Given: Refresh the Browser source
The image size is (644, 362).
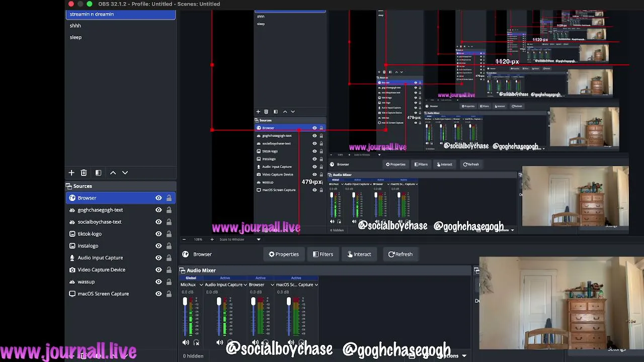Looking at the screenshot, I should click(x=400, y=254).
